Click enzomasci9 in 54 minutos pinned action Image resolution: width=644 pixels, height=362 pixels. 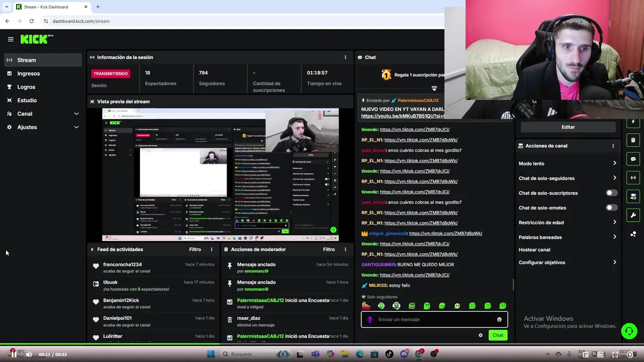pos(257,271)
